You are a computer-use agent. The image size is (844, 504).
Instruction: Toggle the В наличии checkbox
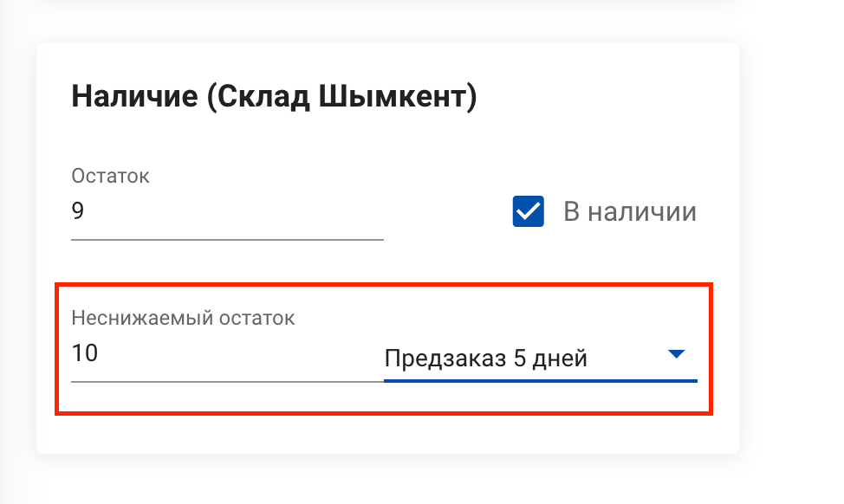528,211
